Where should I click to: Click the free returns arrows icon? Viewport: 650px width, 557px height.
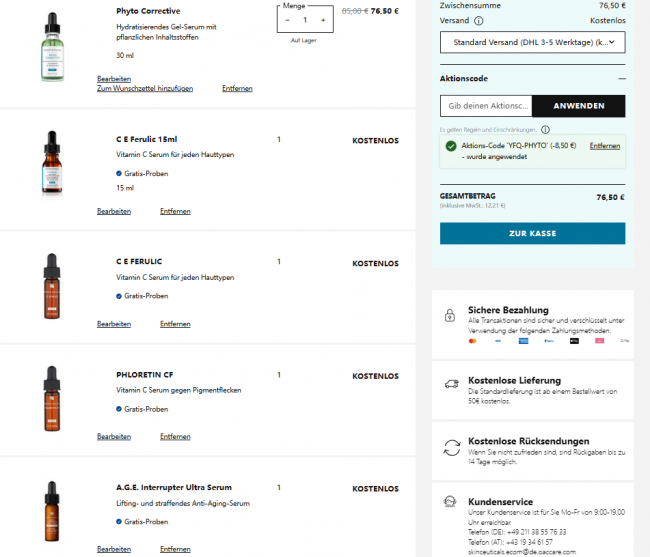pos(449,445)
